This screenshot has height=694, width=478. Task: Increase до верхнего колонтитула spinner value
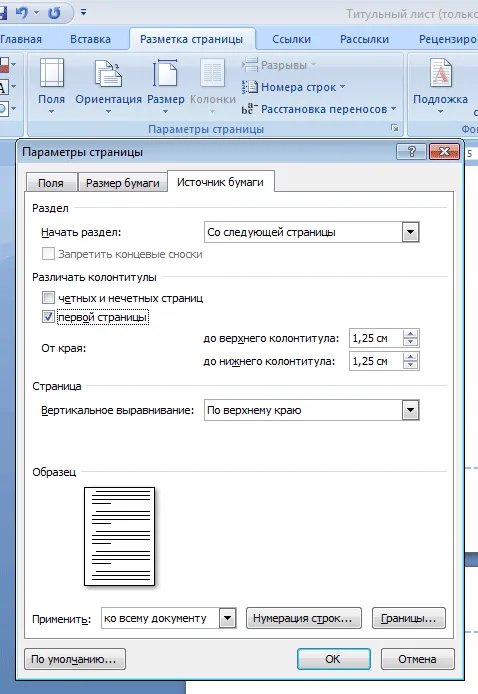point(411,334)
